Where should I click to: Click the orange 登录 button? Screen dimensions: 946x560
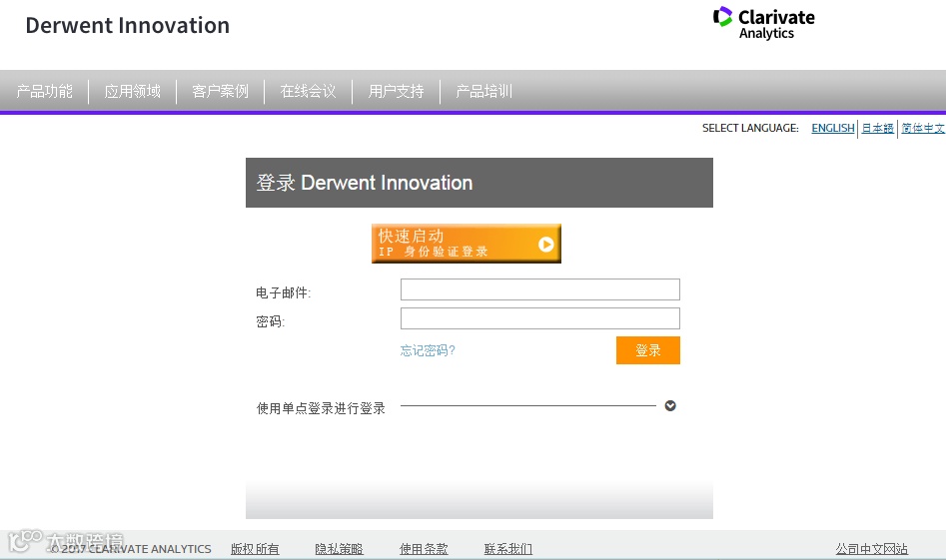(x=648, y=350)
